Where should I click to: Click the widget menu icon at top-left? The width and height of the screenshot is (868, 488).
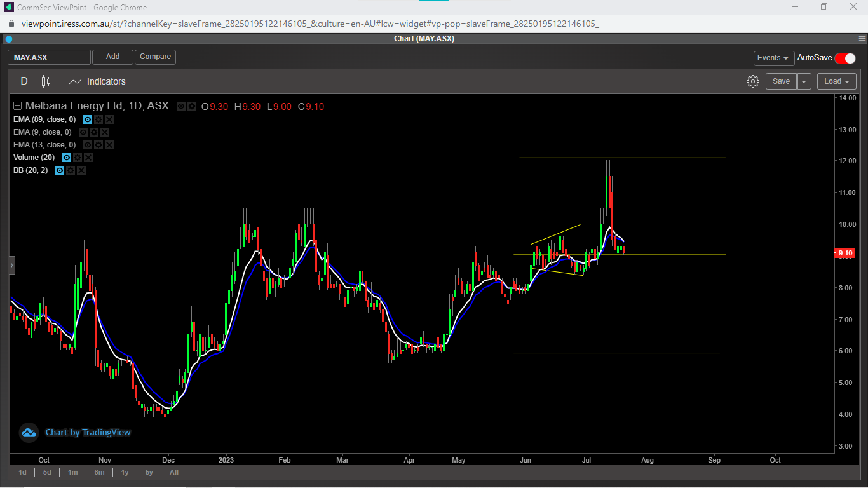click(x=9, y=39)
